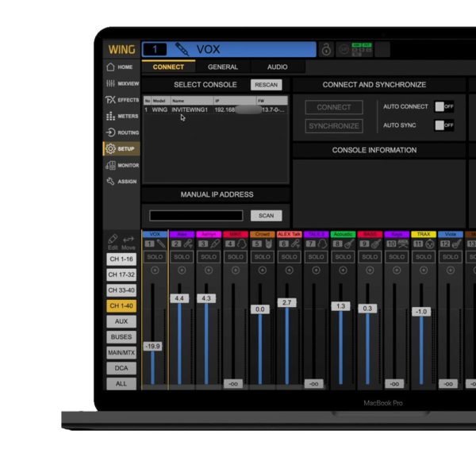Show the CH 1-16 fader layer

121,259
